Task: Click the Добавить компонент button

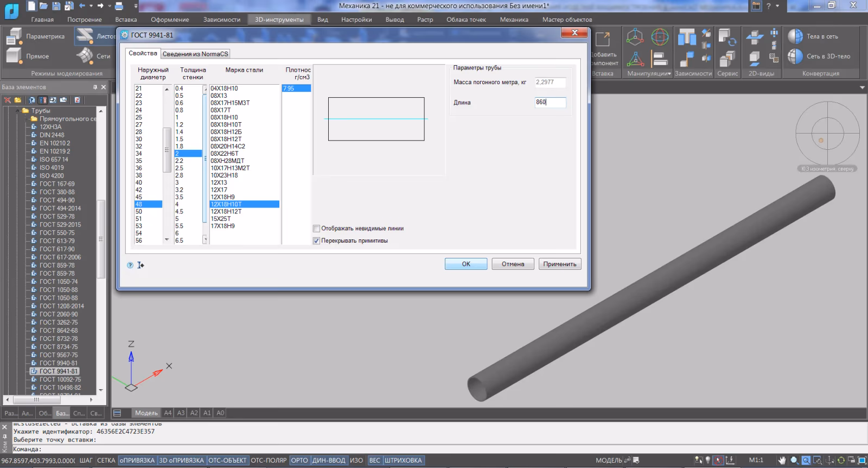Action: click(x=604, y=49)
